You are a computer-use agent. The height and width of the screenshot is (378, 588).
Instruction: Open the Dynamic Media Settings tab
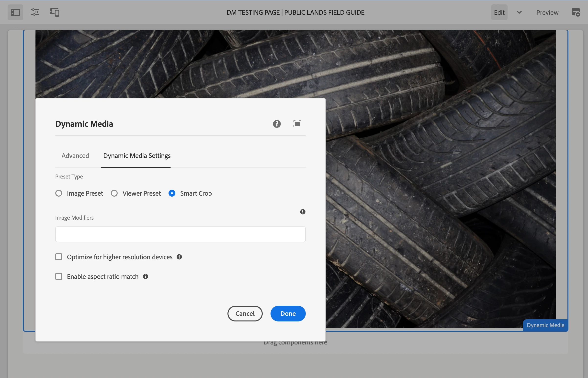[x=137, y=156]
